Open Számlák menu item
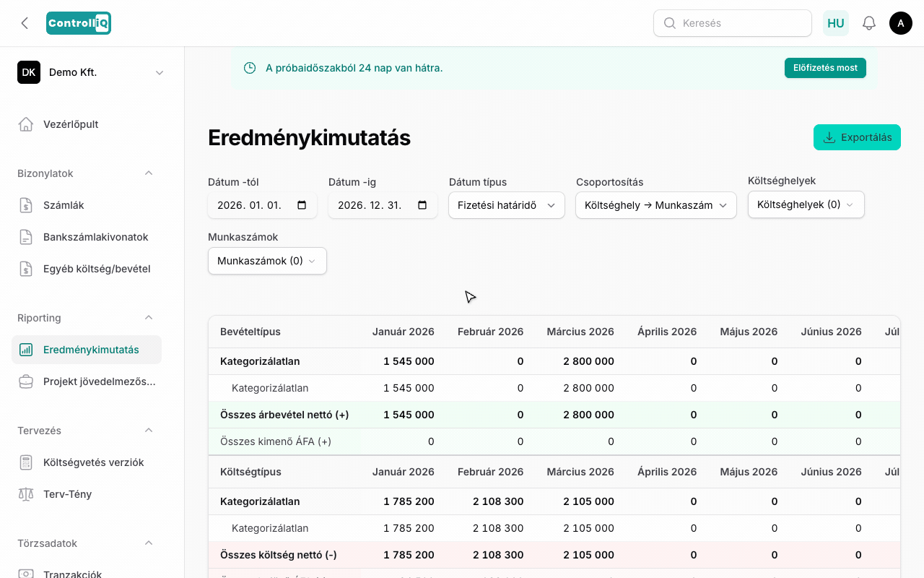924x578 pixels. coord(87,205)
